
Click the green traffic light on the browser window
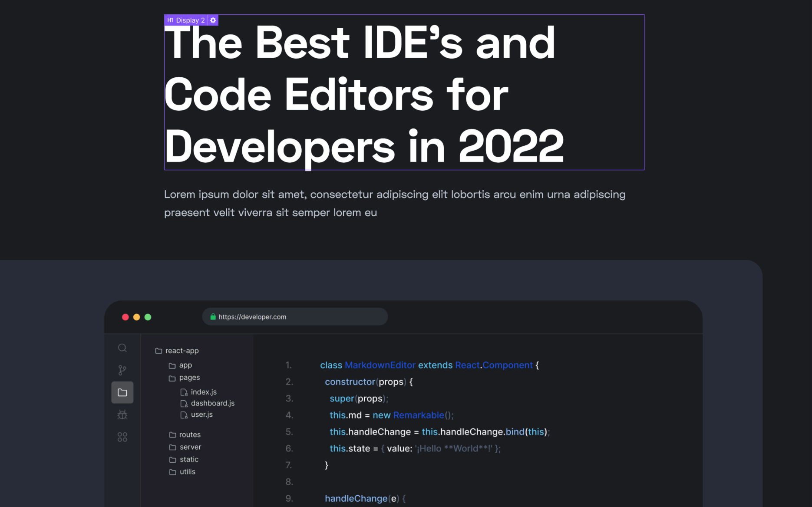pyautogui.click(x=148, y=317)
